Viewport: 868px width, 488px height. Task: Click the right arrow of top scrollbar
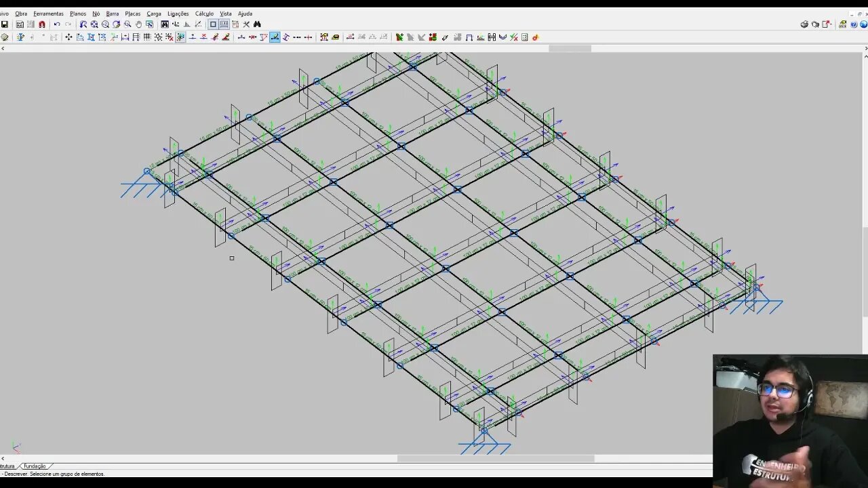865,48
